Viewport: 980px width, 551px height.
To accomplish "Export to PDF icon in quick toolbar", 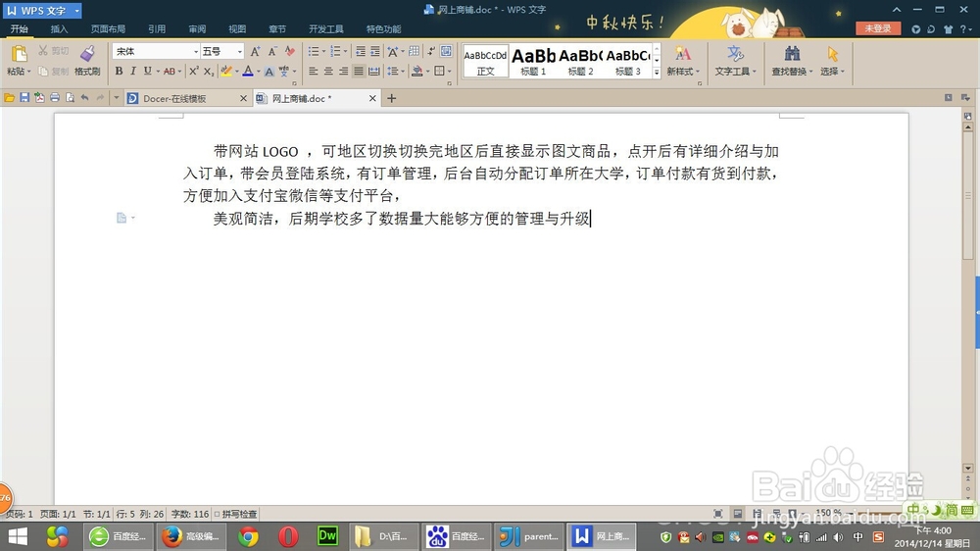I will pyautogui.click(x=39, y=98).
